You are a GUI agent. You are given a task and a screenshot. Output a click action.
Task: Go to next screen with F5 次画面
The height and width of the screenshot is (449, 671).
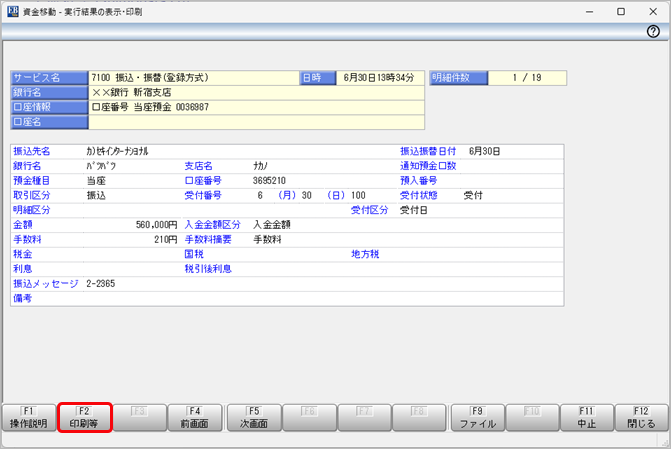[x=254, y=417]
